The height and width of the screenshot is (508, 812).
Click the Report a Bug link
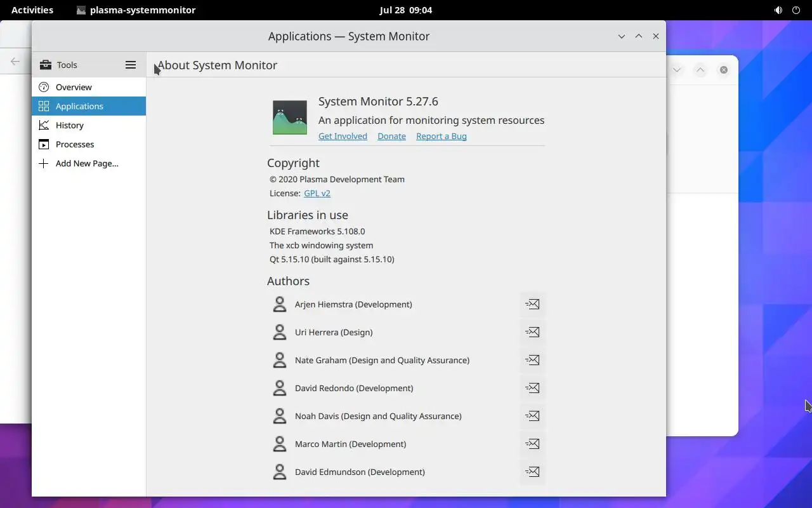click(x=442, y=136)
